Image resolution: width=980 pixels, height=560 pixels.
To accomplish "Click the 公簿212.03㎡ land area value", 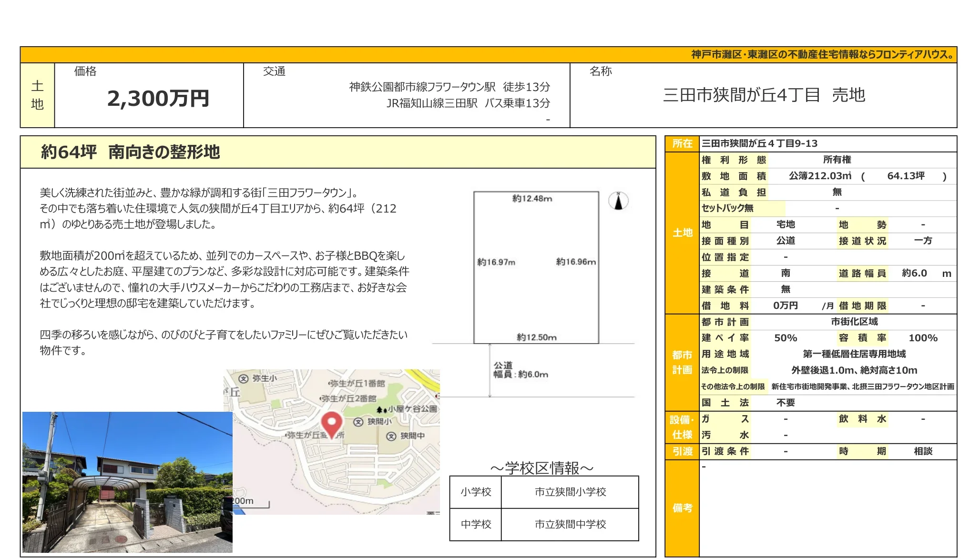I will (x=820, y=176).
